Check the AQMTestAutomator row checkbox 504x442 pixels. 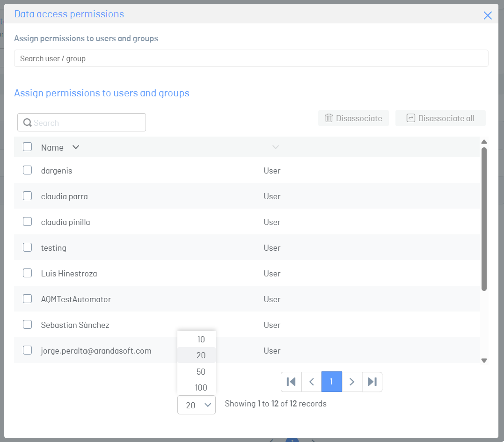pos(27,298)
